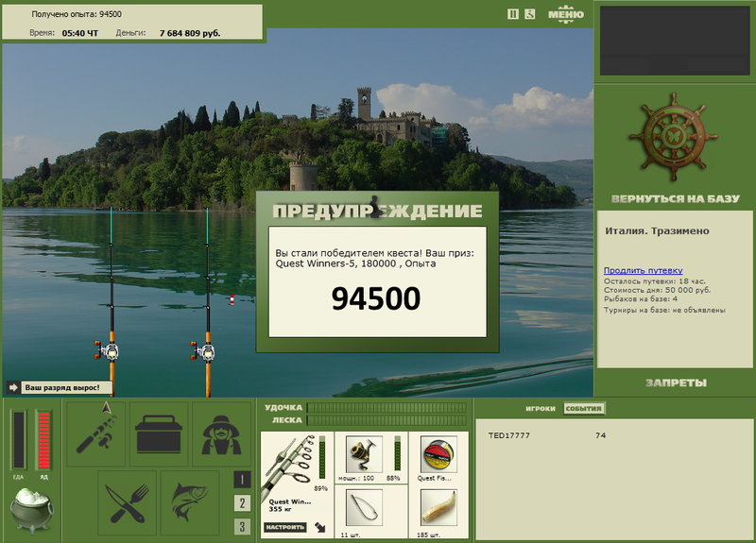Click the Деньги 7 684 809 руб. value
The height and width of the screenshot is (543, 756).
190,33
